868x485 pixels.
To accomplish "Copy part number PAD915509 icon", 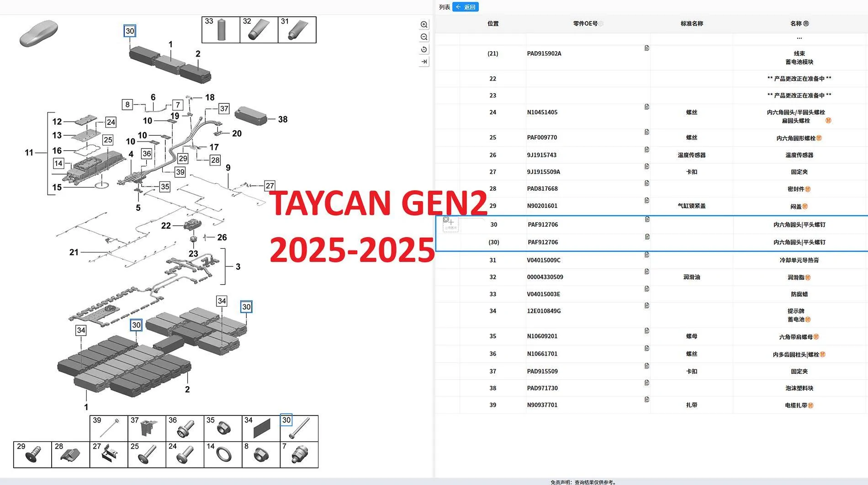I will 647,366.
